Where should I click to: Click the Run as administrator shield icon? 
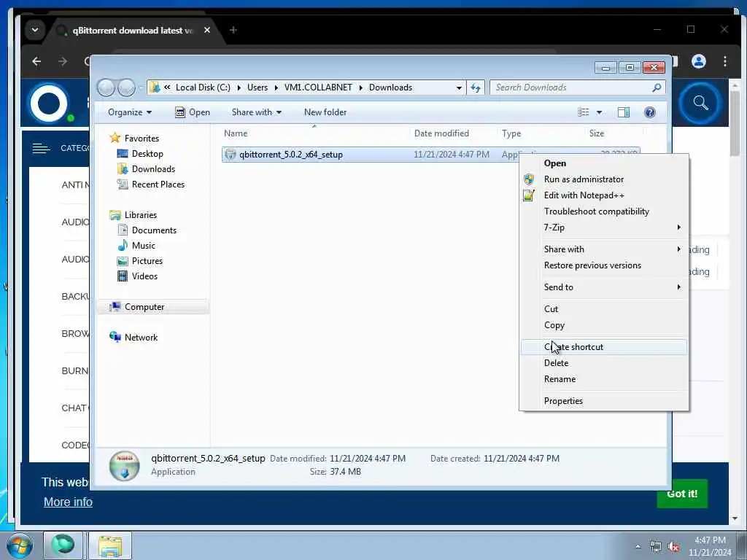click(x=528, y=179)
